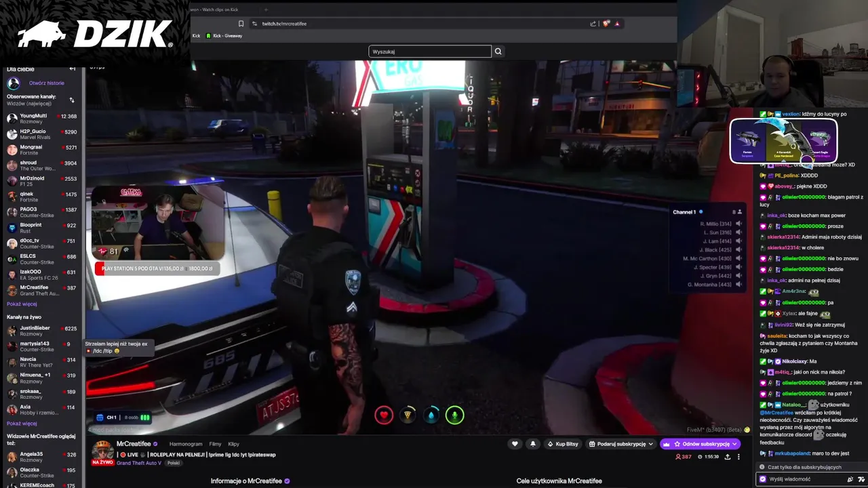Open a new browser tab

[266, 9]
